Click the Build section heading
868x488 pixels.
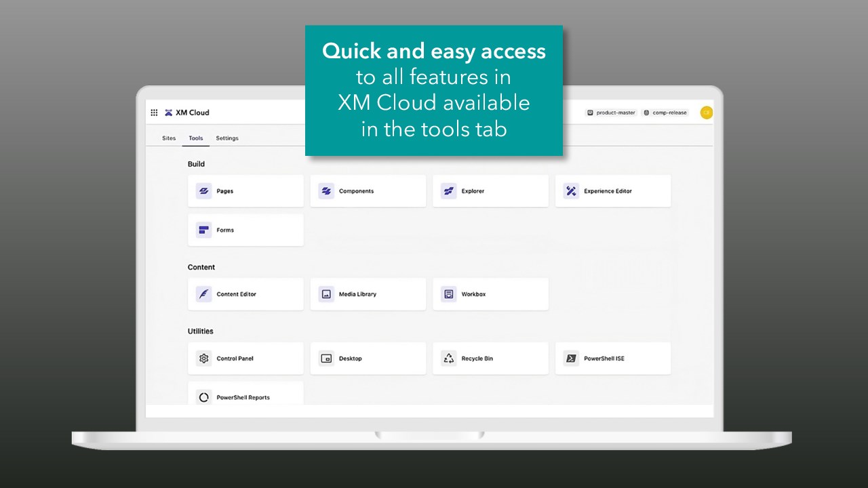click(x=196, y=164)
